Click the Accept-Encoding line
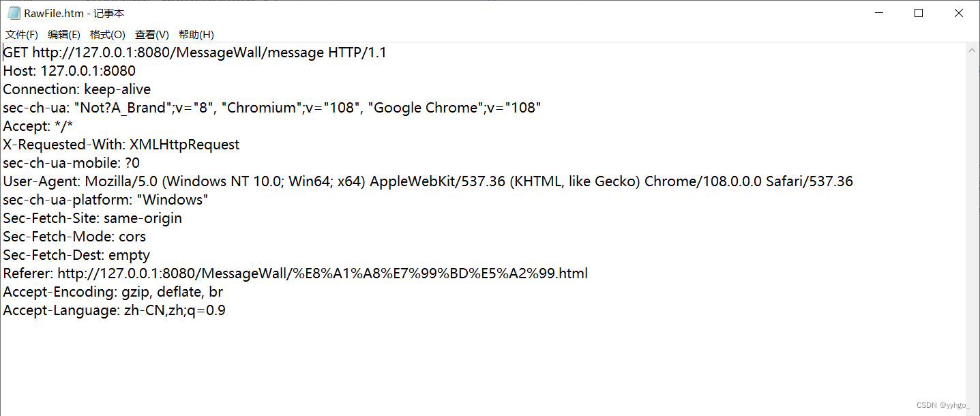 coord(113,292)
